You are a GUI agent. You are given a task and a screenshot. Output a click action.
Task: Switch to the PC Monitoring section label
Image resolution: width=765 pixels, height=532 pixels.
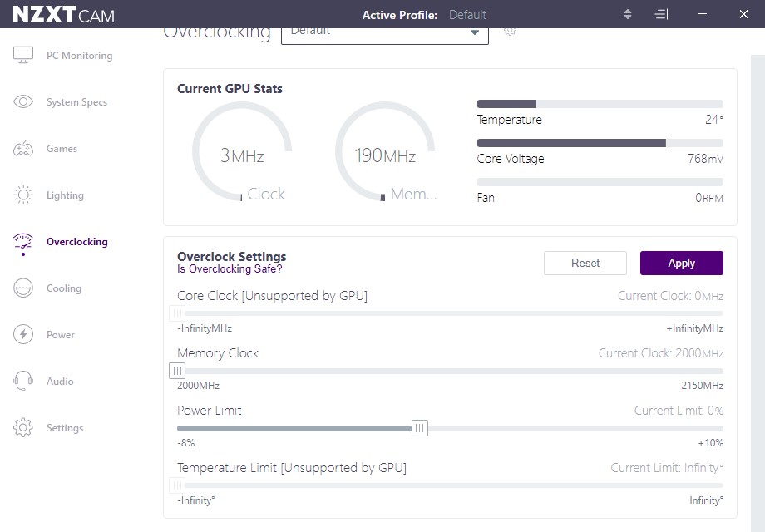80,56
